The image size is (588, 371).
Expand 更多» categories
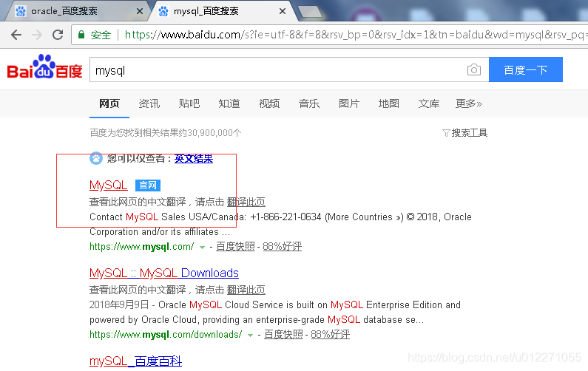(x=468, y=103)
